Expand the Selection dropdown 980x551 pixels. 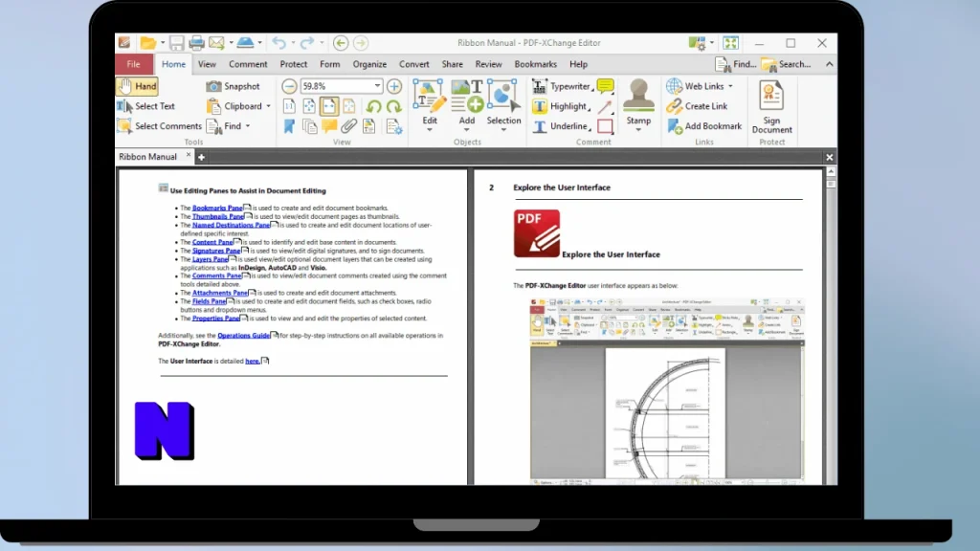click(503, 130)
